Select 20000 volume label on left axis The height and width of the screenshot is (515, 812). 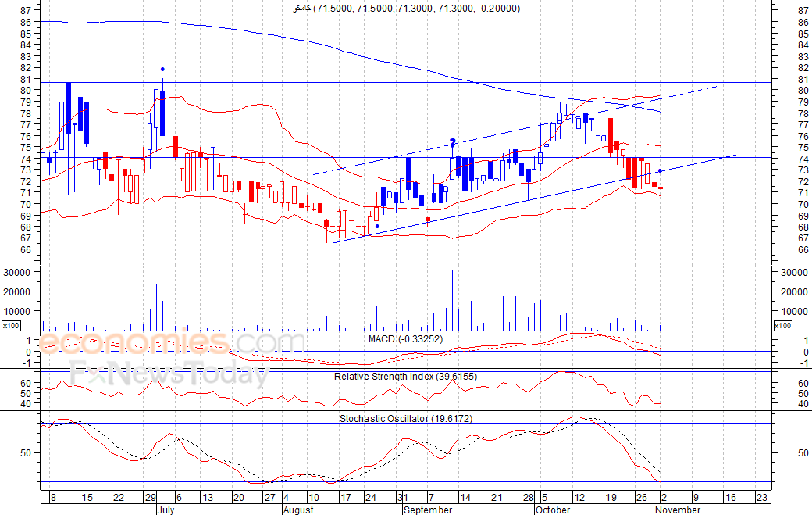click(x=17, y=291)
